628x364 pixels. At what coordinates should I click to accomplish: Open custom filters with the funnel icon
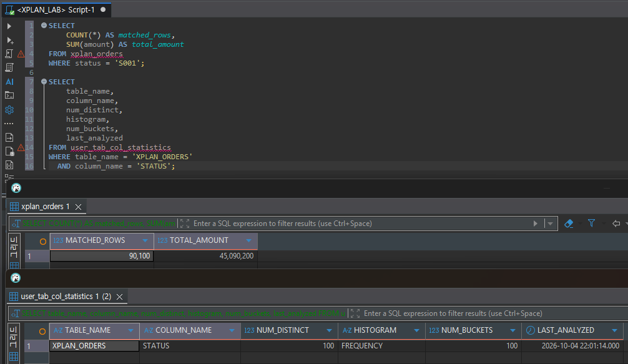click(591, 224)
